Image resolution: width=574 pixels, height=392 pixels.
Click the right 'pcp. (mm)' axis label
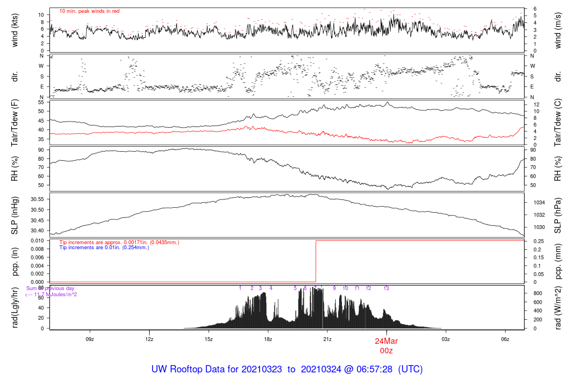(558, 262)
